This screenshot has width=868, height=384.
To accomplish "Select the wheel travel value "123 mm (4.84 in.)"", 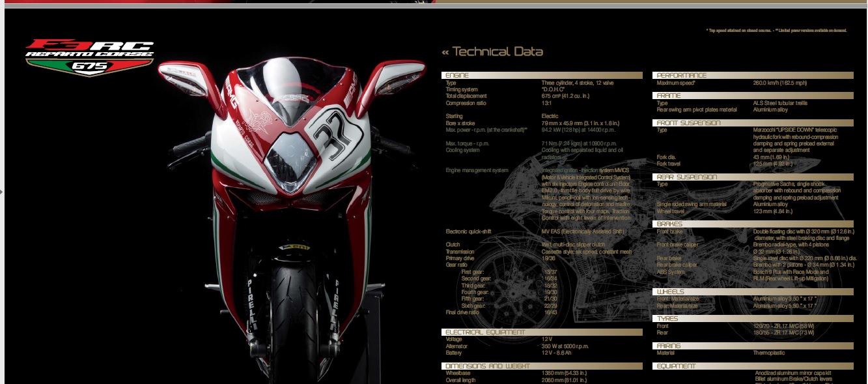I will (x=773, y=211).
